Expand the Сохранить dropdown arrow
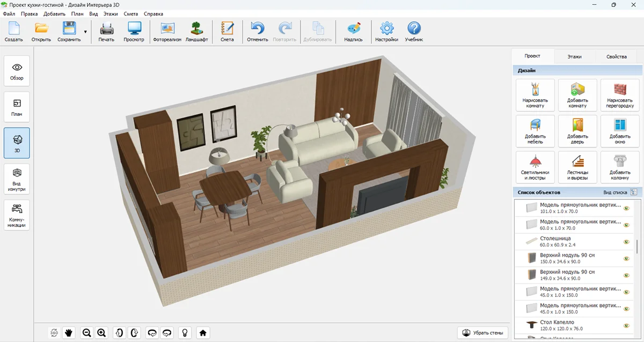Image resolution: width=644 pixels, height=342 pixels. [x=85, y=32]
